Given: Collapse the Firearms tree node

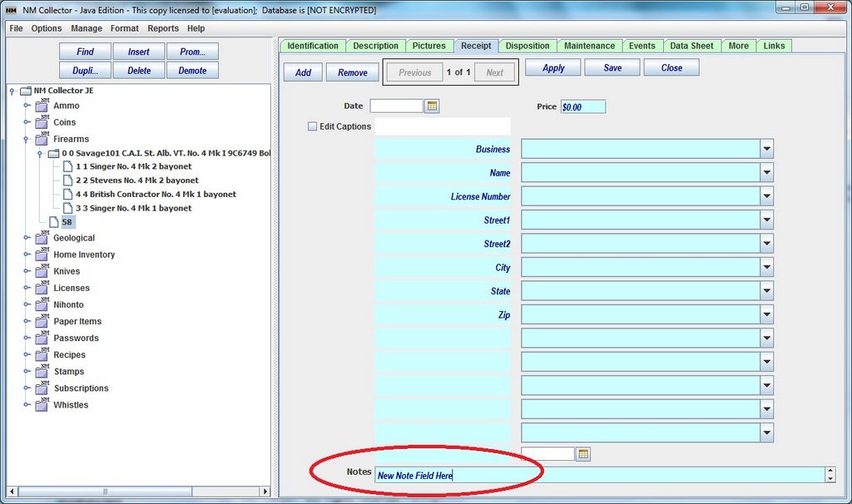Looking at the screenshot, I should [x=27, y=139].
